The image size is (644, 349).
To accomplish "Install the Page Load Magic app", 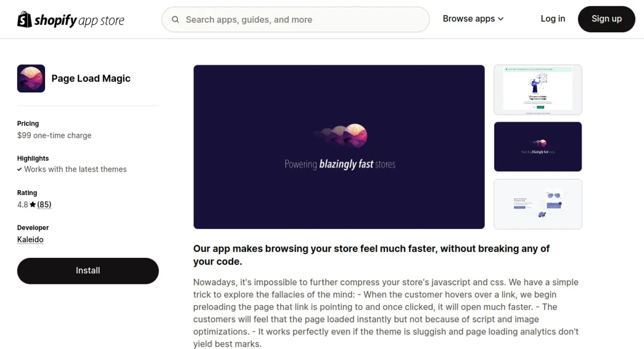I will click(88, 271).
